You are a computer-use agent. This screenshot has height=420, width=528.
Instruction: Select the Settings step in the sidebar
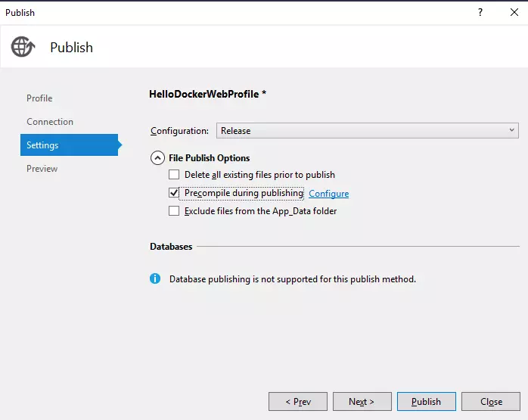(x=70, y=145)
